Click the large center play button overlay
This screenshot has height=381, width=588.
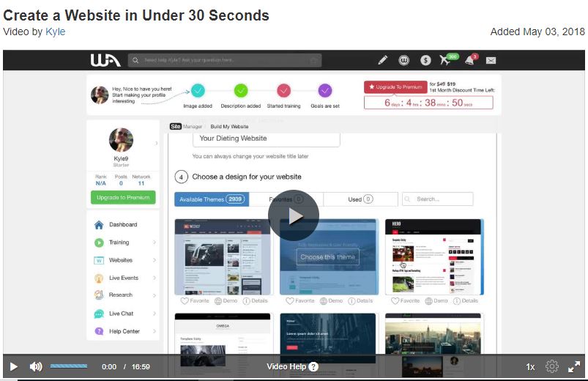tap(294, 216)
